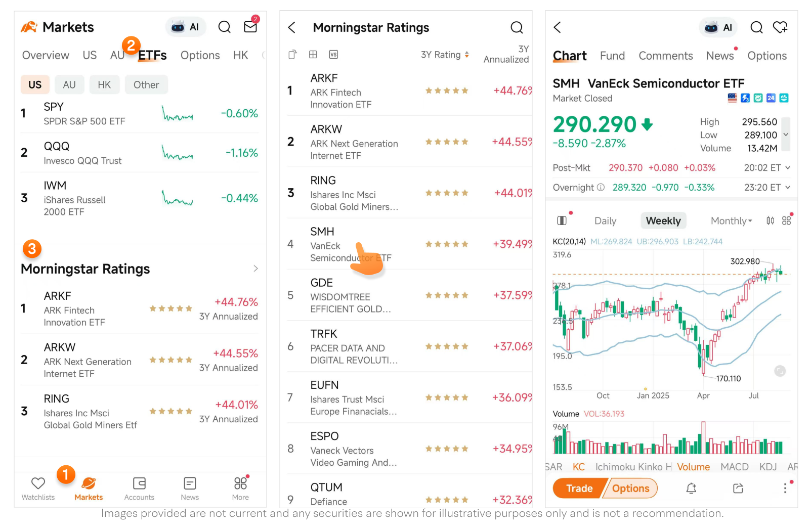Open SMH VanEck Semiconductor ETF row
Image resolution: width=812 pixels, height=531 pixels.
pos(410,244)
